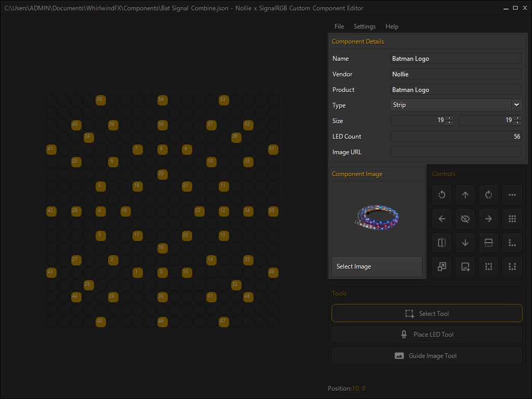Click the LED strip component image thumbnail
The height and width of the screenshot is (399, 532).
coord(377,217)
